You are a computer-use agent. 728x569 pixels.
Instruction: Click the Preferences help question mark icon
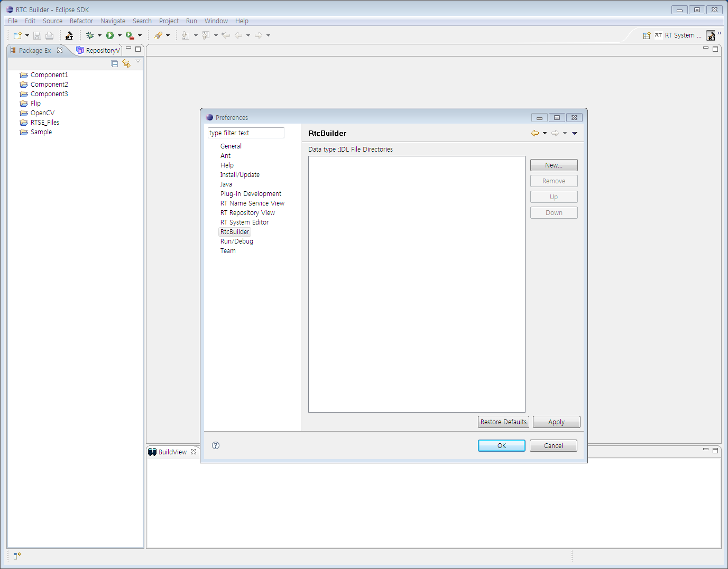pos(216,445)
